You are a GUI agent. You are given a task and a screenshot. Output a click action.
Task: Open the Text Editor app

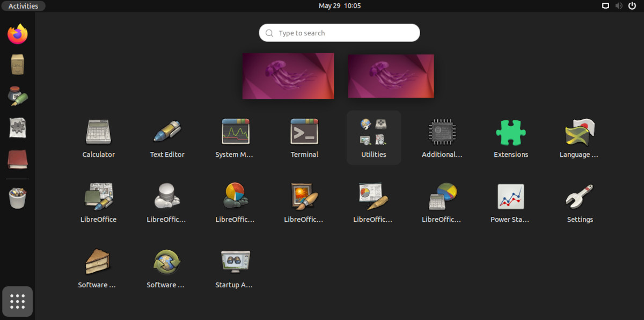click(x=167, y=132)
